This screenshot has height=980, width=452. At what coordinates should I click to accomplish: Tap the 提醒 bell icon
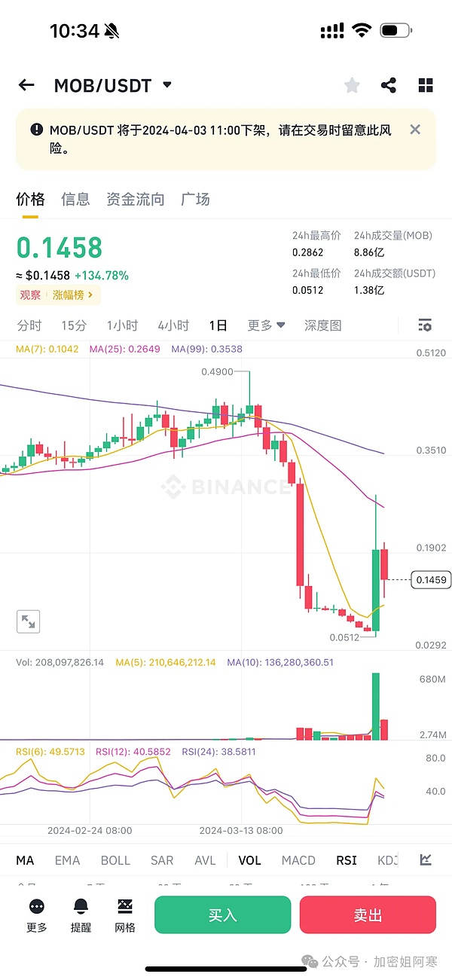[81, 914]
